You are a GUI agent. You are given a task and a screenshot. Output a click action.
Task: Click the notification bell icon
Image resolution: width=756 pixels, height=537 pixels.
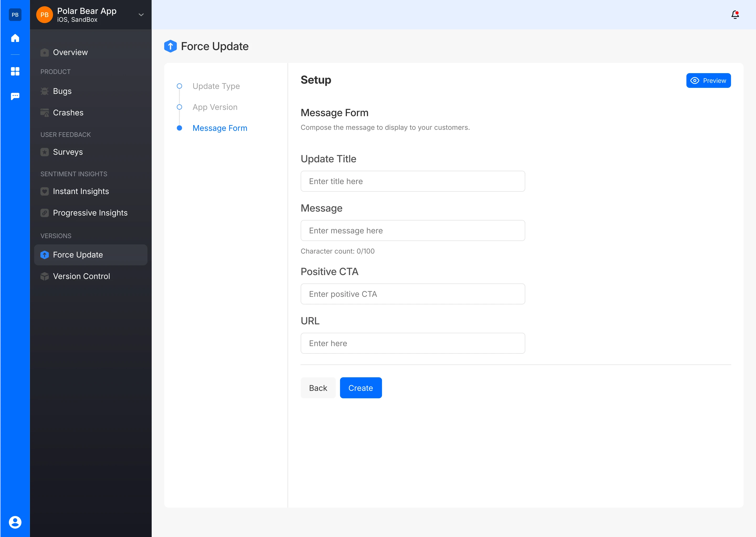(735, 14)
